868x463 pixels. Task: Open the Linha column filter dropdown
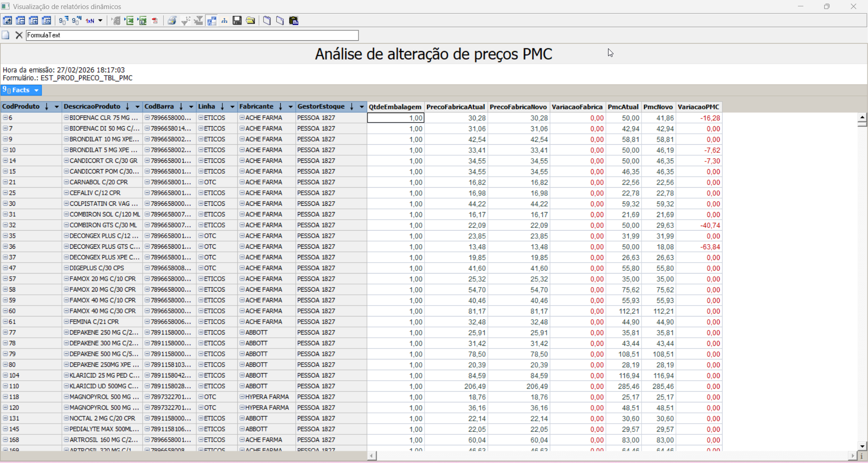coord(232,107)
